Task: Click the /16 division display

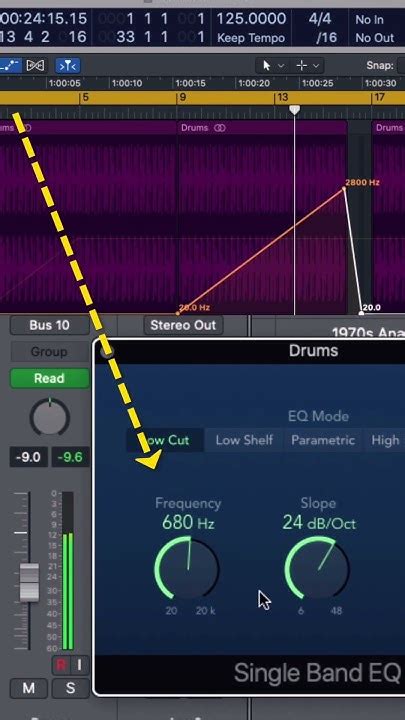Action: pyautogui.click(x=326, y=37)
